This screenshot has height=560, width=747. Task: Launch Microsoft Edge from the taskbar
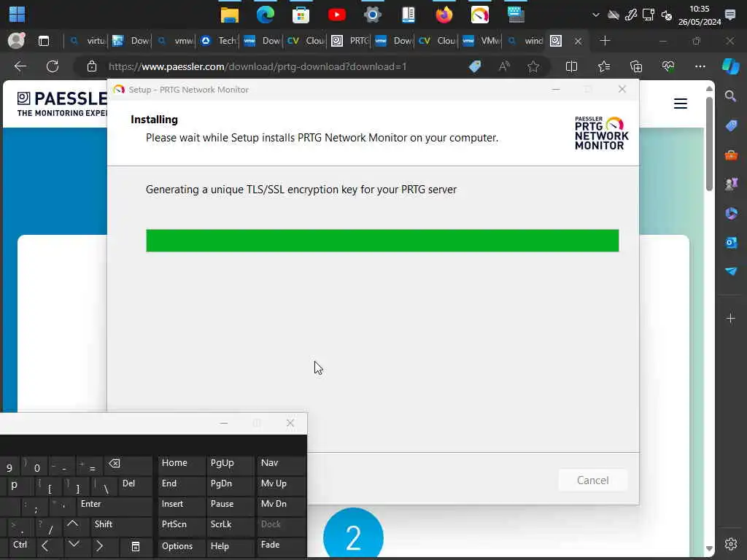click(x=266, y=15)
